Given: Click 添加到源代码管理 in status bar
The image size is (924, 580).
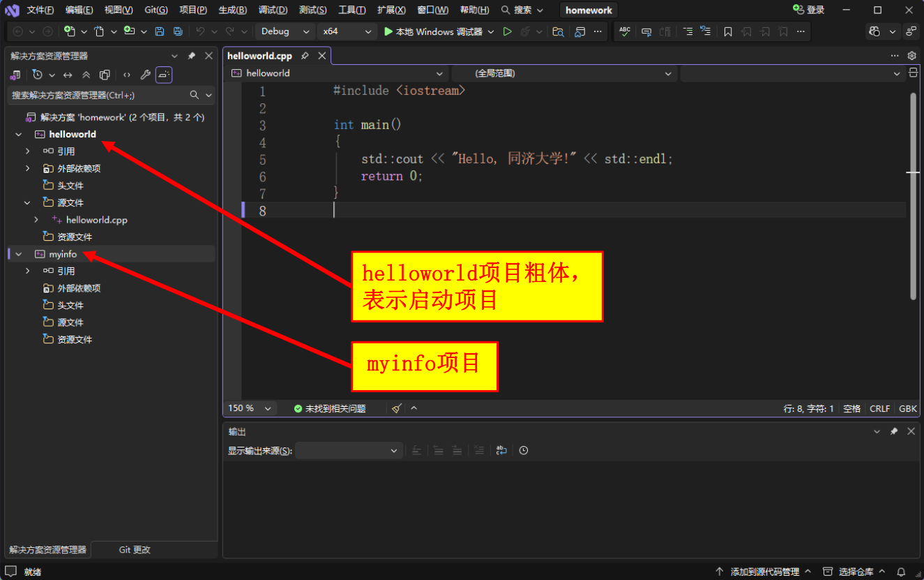Looking at the screenshot, I should tap(764, 572).
